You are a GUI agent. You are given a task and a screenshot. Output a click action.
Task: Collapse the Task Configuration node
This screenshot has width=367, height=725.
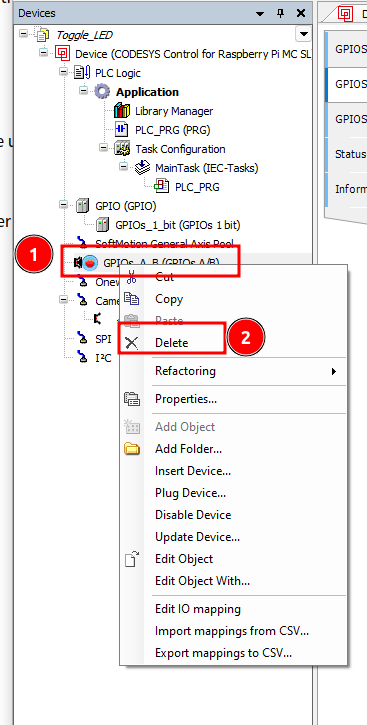104,148
